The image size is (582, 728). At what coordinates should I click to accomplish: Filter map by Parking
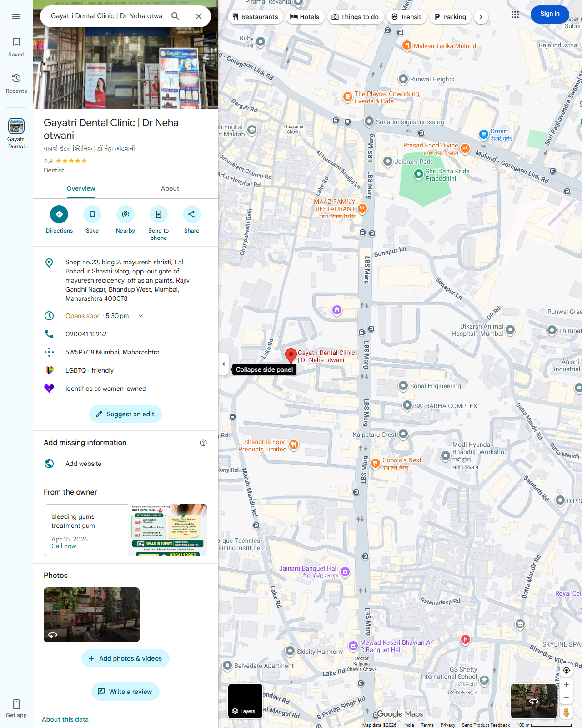pos(451,17)
